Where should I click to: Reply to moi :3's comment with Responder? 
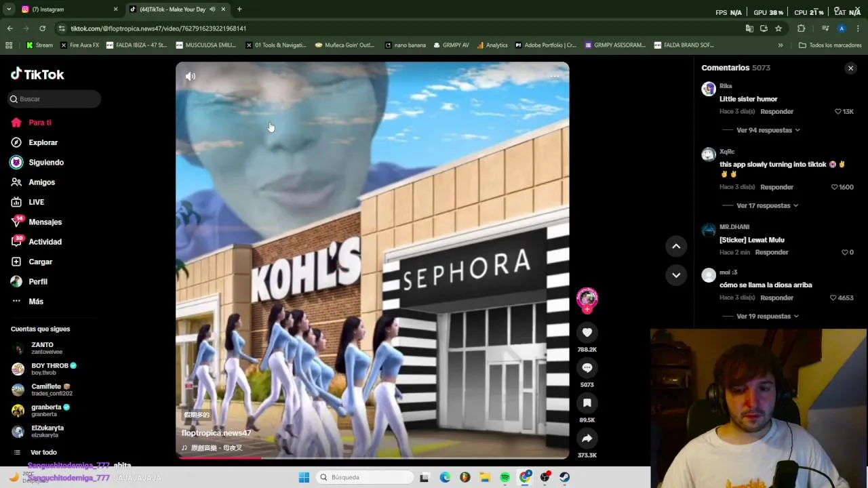(x=776, y=298)
